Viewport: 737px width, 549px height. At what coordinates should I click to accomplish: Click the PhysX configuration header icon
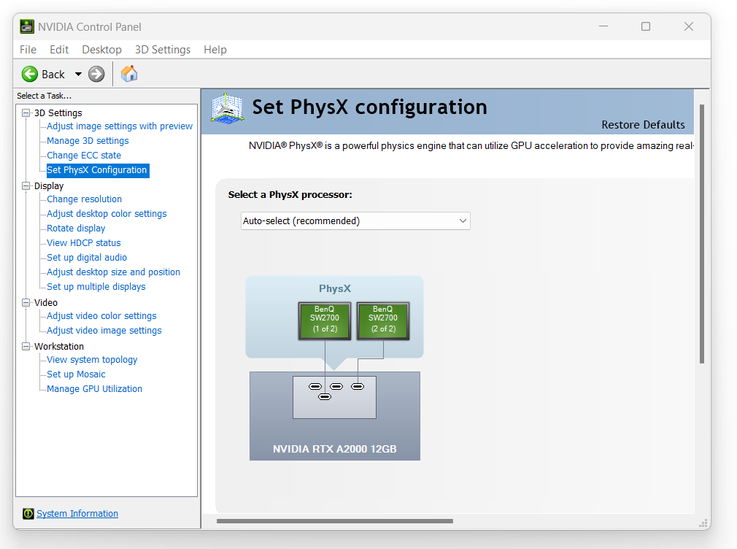tap(227, 109)
